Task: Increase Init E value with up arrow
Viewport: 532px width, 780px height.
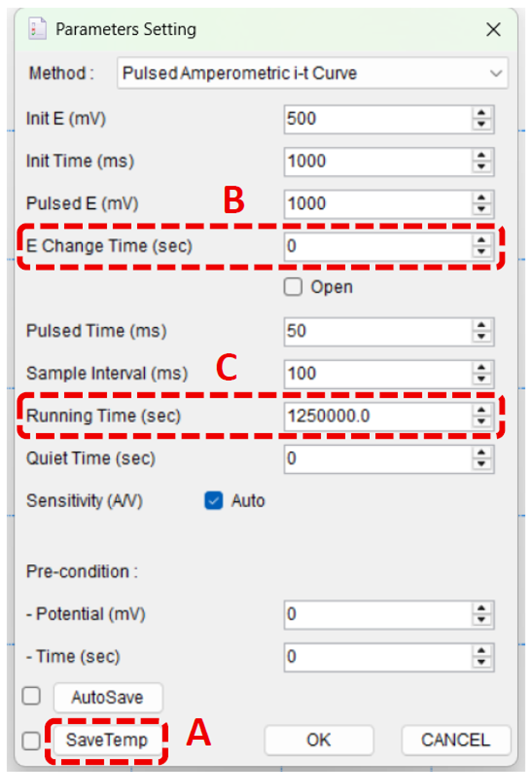Action: pyautogui.click(x=482, y=113)
